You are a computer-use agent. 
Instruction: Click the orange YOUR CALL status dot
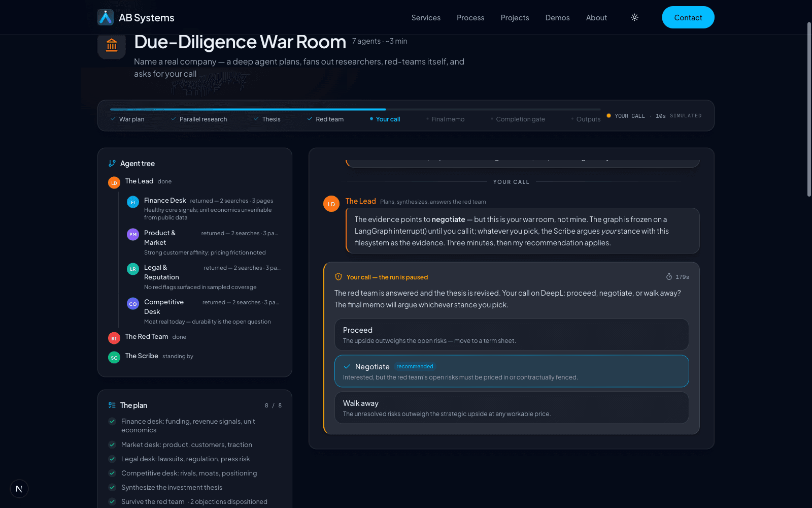608,116
